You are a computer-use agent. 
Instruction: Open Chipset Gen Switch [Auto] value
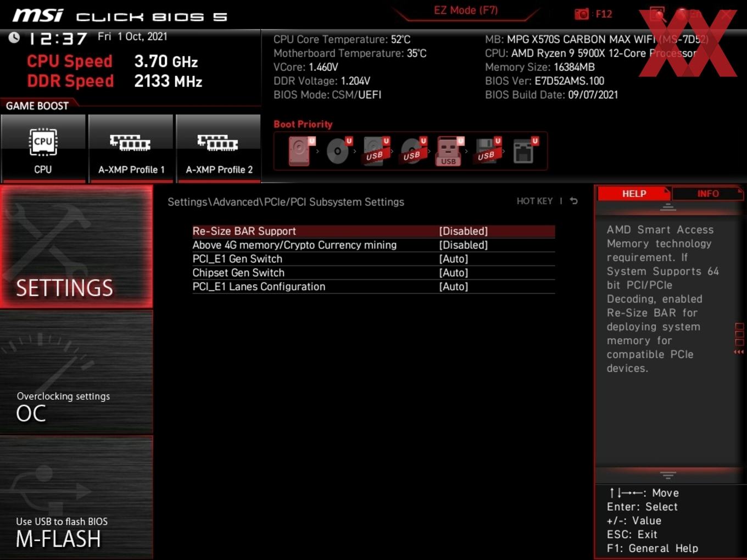pos(454,272)
